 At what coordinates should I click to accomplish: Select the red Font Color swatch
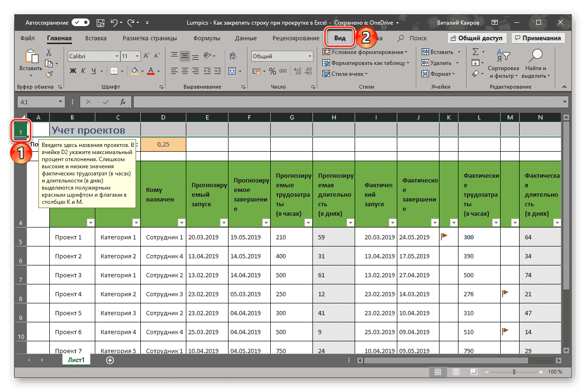[151, 71]
